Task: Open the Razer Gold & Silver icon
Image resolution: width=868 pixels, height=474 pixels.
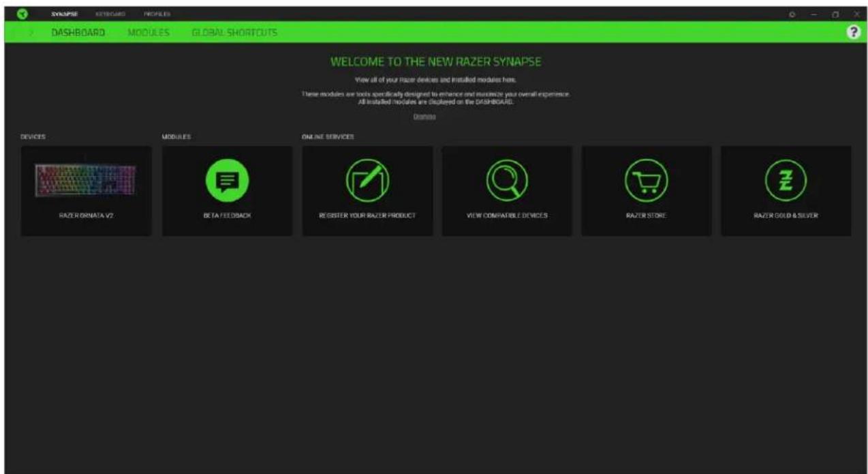Action: 786,180
